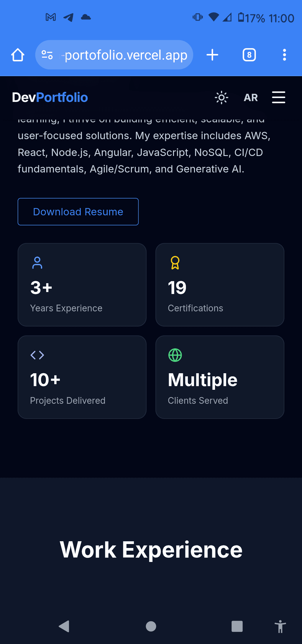Open Chrome three-dot overflow menu
Viewport: 302px width, 644px height.
[284, 55]
